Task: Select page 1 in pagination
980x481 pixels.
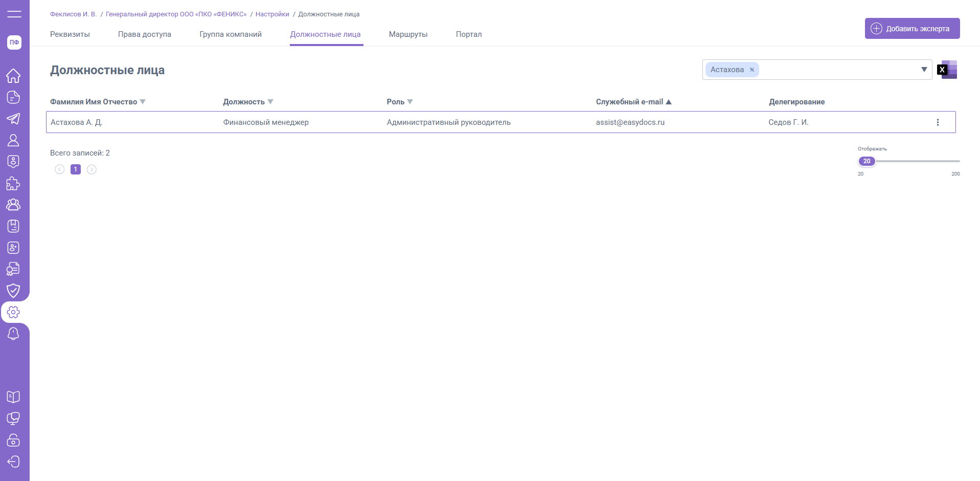Action: 76,169
